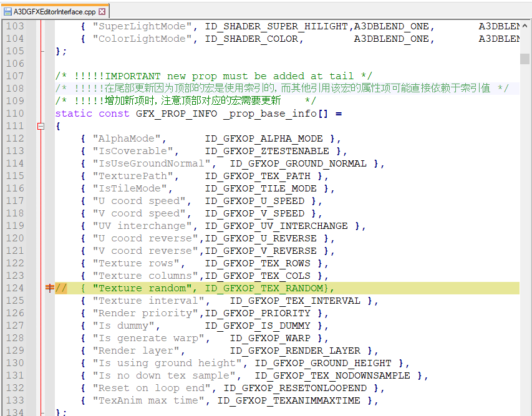
Task: Click ID_GFXOP_TILE_MODE identifier
Action: [261, 188]
